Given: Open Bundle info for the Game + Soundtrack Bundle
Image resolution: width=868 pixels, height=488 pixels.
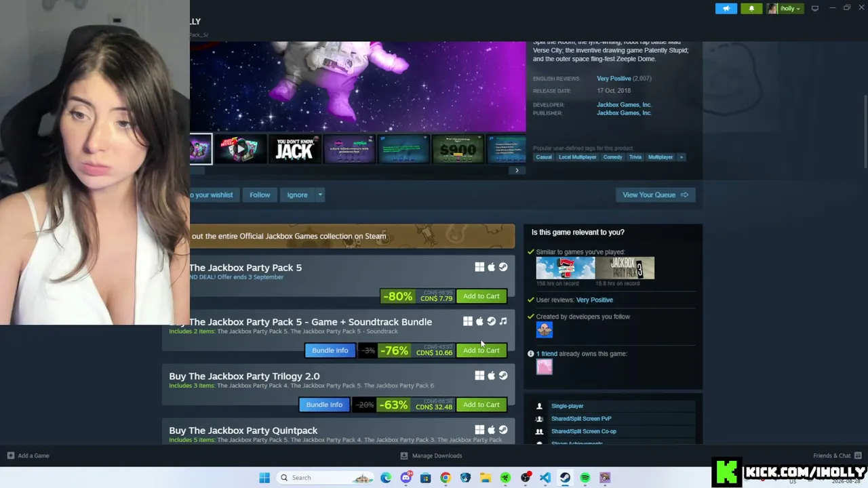Looking at the screenshot, I should pyautogui.click(x=330, y=350).
